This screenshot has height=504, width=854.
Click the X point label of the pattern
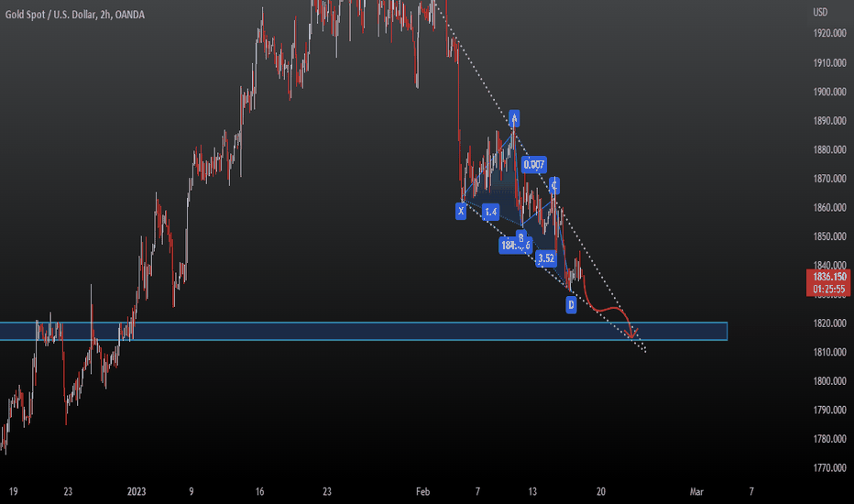[x=461, y=211]
